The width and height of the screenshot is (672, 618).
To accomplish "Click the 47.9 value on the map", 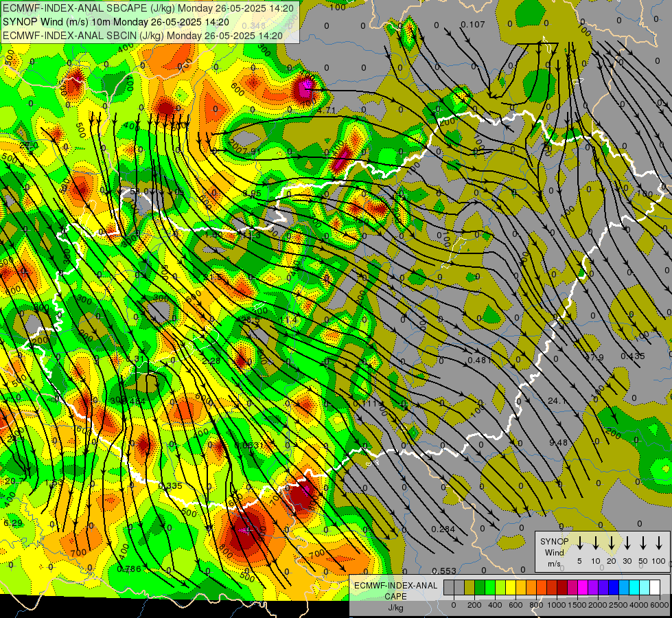I will coord(594,357).
